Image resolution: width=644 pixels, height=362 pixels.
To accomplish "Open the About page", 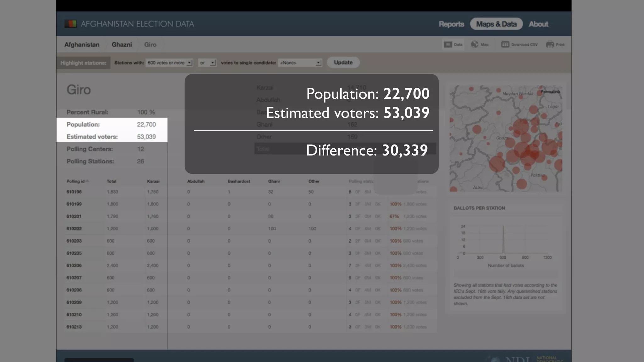I will click(538, 24).
